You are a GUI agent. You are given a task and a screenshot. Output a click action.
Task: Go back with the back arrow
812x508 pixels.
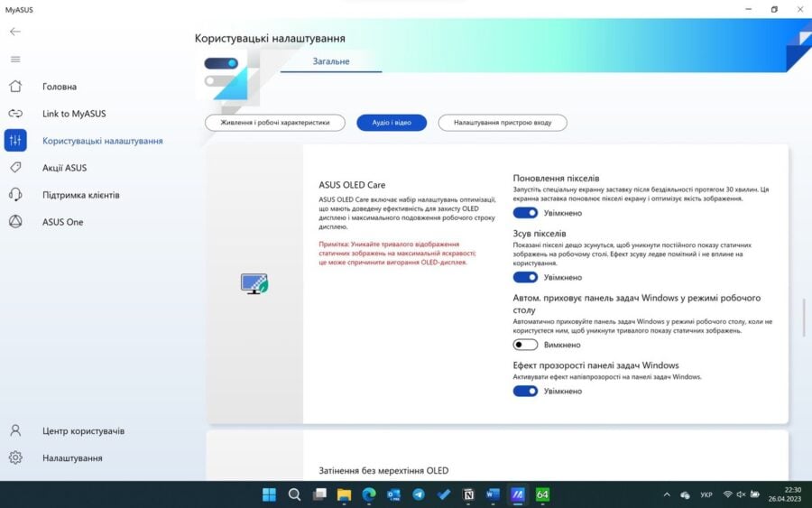pos(15,32)
